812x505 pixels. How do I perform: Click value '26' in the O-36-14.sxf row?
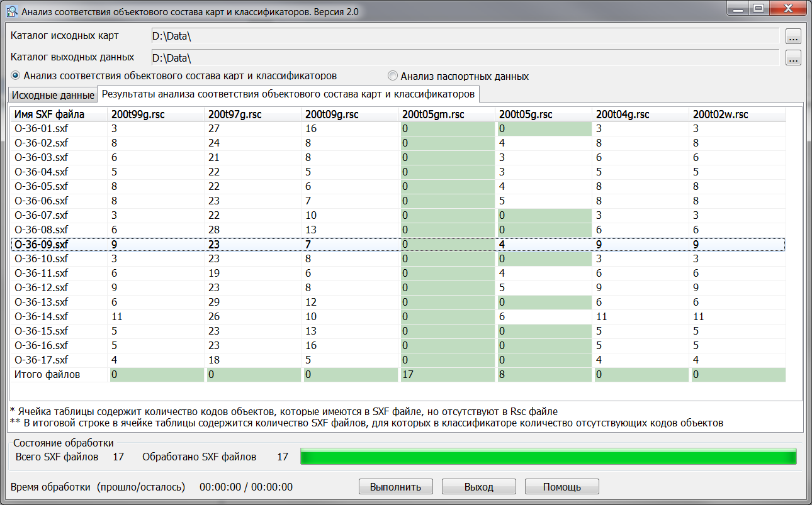pyautogui.click(x=213, y=316)
